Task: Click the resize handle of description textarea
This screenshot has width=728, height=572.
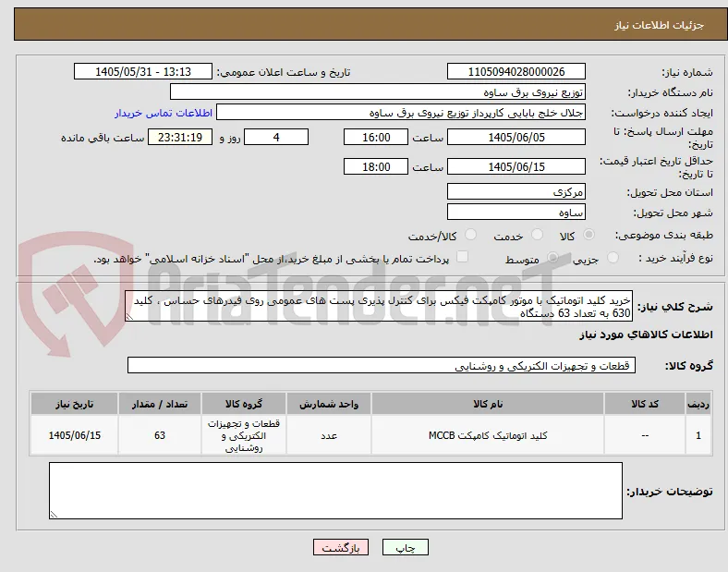Action: point(129,317)
